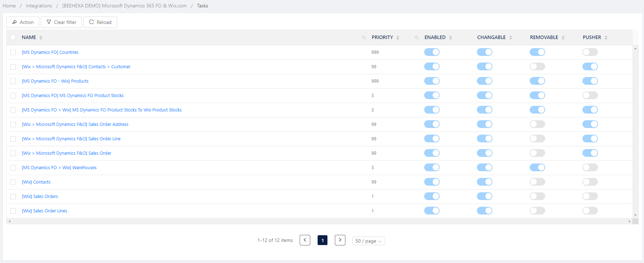Open Contacts > Customer task link
This screenshot has width=644, height=263.
pyautogui.click(x=76, y=67)
